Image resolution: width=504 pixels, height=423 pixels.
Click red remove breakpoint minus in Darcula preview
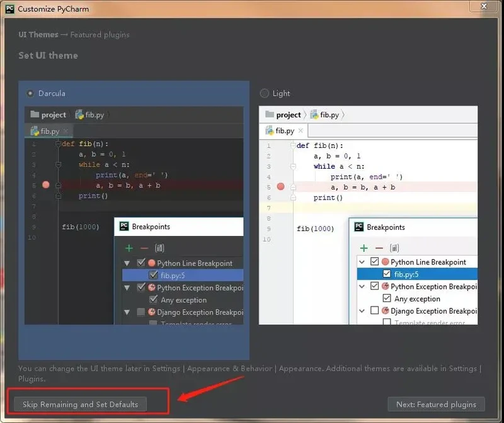(x=144, y=248)
